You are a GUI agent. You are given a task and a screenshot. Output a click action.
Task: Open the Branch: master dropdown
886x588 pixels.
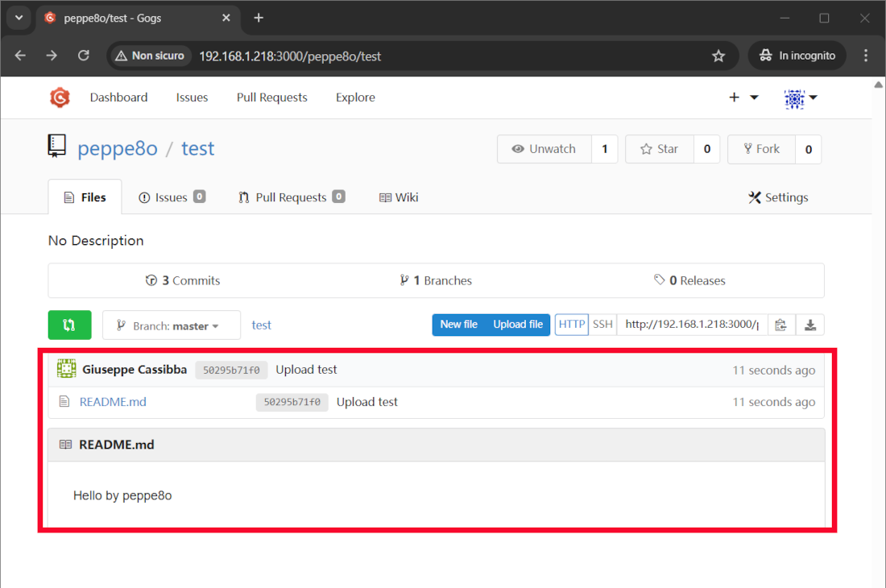click(x=171, y=325)
